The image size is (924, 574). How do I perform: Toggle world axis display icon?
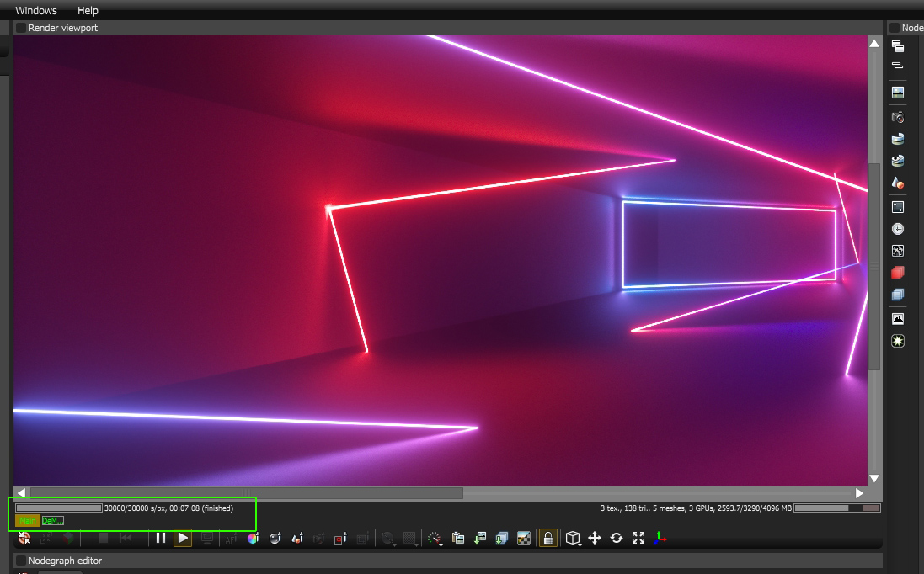[x=660, y=538]
